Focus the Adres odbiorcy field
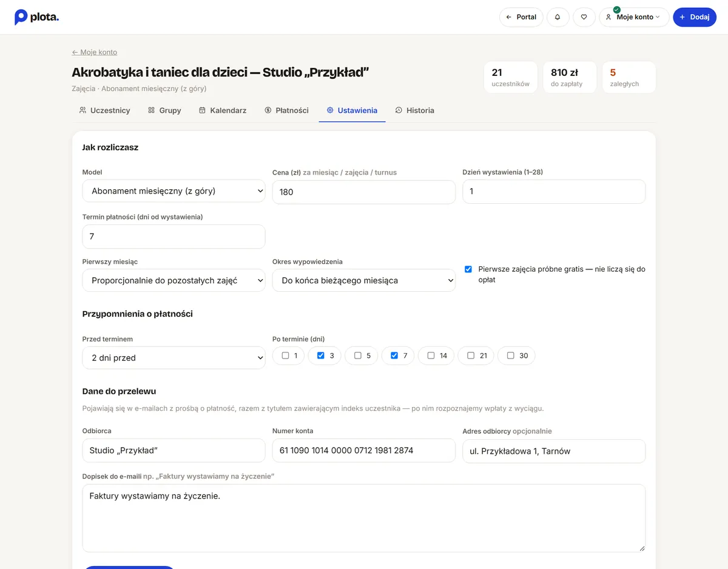 tap(554, 451)
